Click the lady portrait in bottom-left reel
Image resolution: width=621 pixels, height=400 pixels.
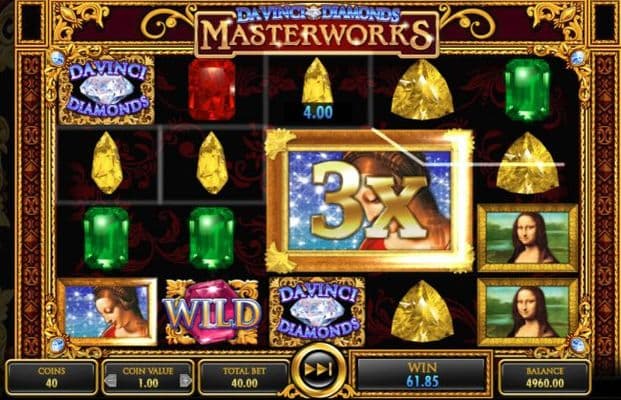[107, 312]
